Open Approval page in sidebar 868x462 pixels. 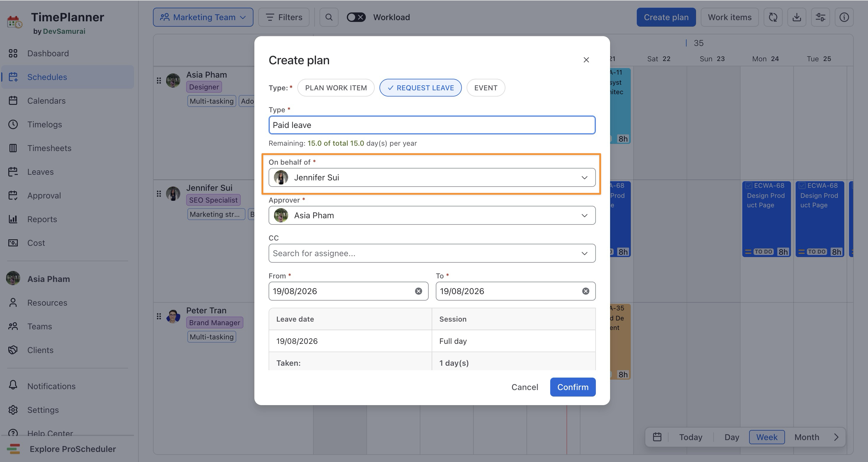pos(67,195)
